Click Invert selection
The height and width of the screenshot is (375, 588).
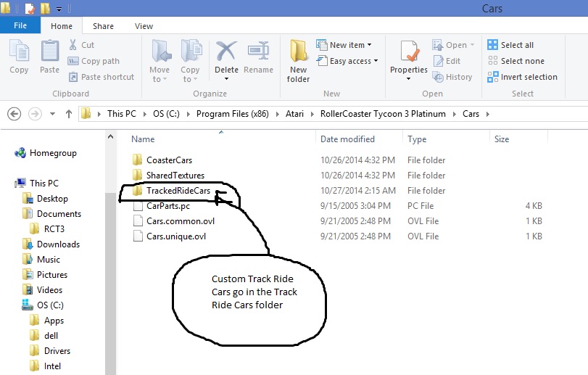point(522,77)
